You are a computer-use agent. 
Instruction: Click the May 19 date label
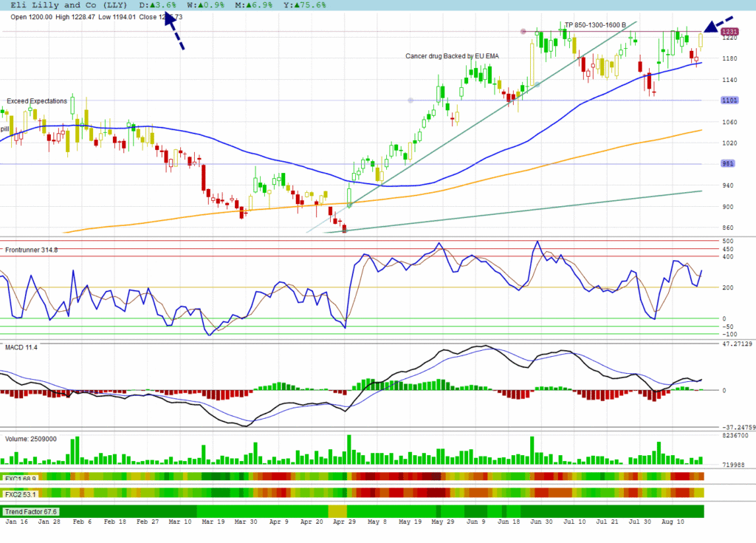point(410,522)
